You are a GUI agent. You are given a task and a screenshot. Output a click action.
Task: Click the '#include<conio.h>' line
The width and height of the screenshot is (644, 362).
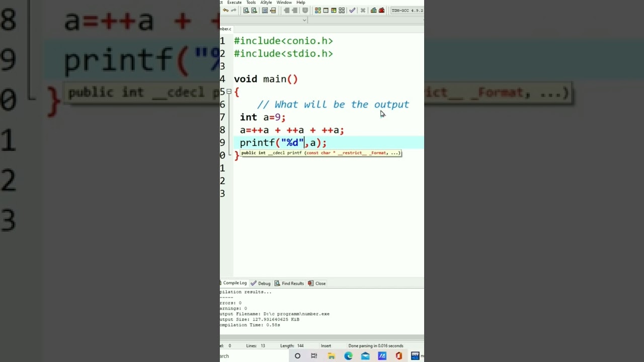click(x=283, y=41)
